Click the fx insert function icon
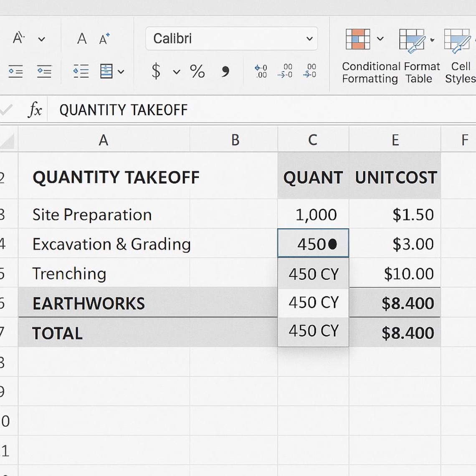 [x=35, y=109]
